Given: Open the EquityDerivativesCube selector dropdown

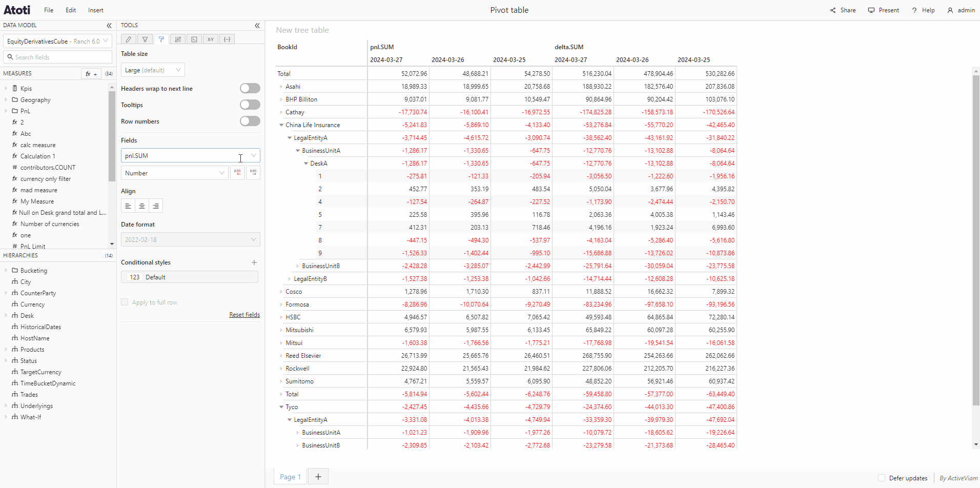Looking at the screenshot, I should [58, 41].
